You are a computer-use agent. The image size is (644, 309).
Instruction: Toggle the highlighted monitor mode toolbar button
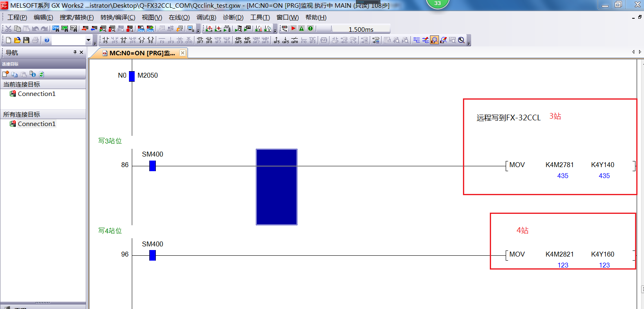(x=434, y=40)
